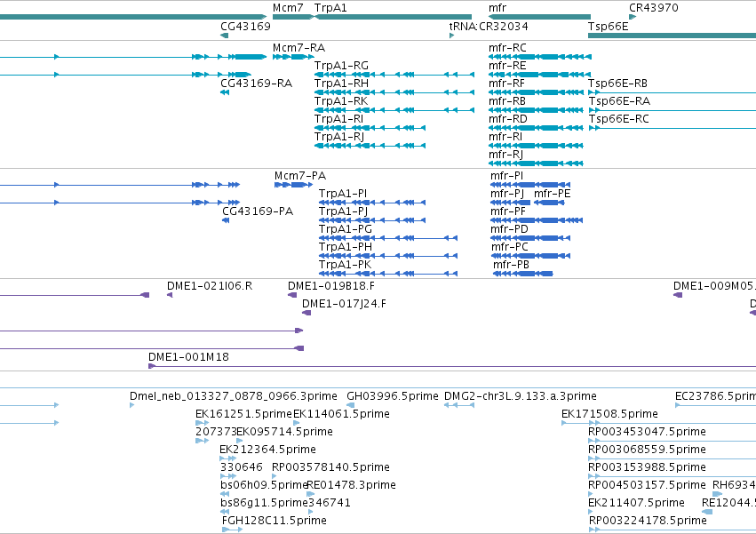This screenshot has width=756, height=534.
Task: Select transcript mfr-RF
Action: (x=506, y=84)
